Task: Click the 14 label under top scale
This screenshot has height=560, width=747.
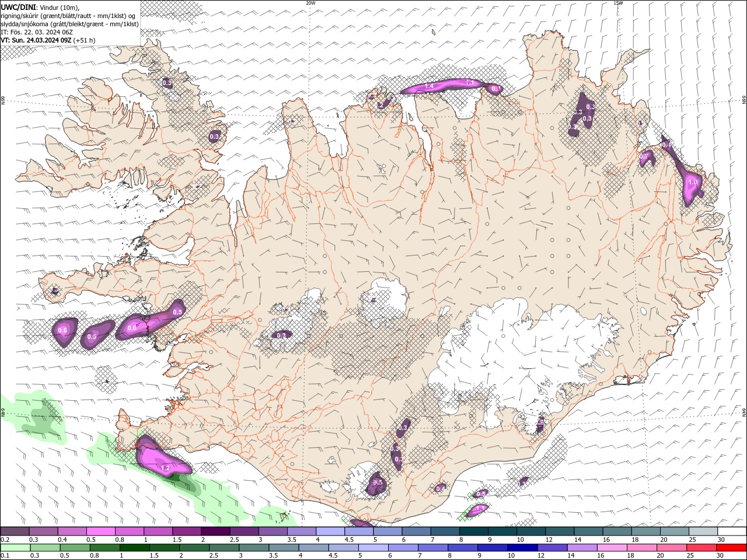Action: pyautogui.click(x=578, y=540)
